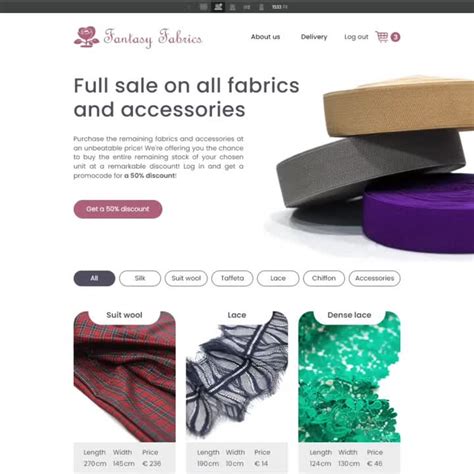Open the red plaid Suit wool product image
This screenshot has height=474, width=474.
tap(125, 380)
